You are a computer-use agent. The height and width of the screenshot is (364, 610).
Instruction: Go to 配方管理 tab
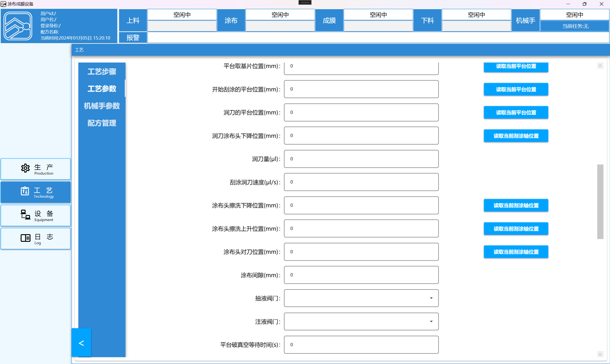[102, 123]
